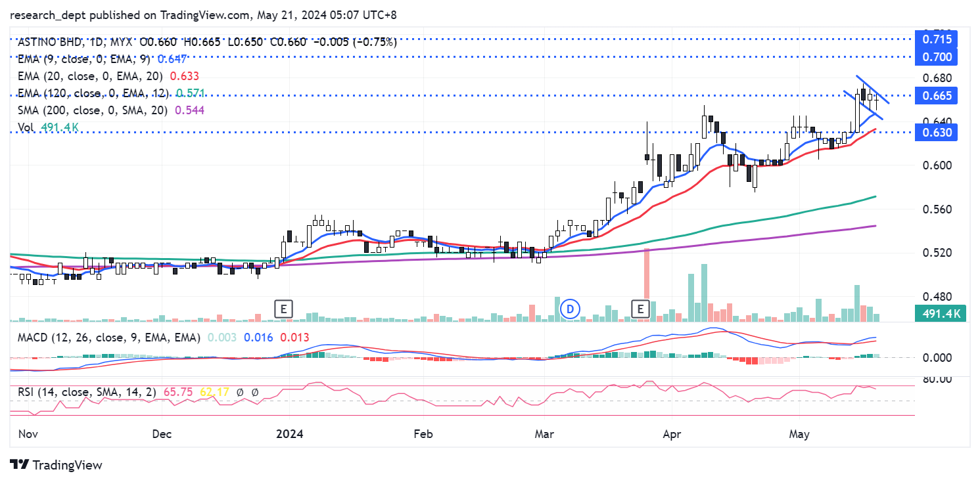Click the EMA 120 indicator legend
This screenshot has height=482, width=980.
point(92,93)
